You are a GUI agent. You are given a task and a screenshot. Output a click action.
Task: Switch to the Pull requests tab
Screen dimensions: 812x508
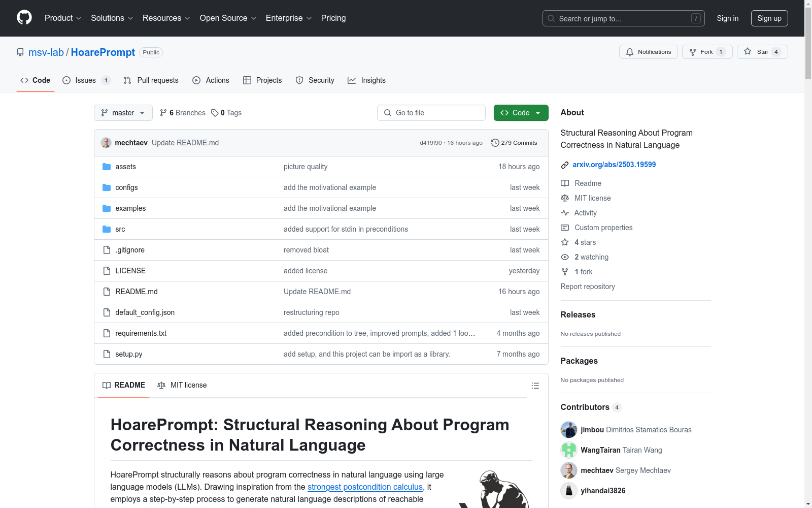click(151, 80)
